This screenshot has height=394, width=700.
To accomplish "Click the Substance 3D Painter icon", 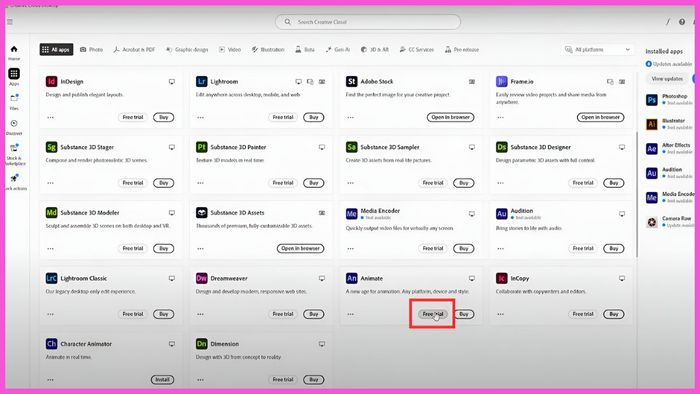I will click(x=201, y=147).
